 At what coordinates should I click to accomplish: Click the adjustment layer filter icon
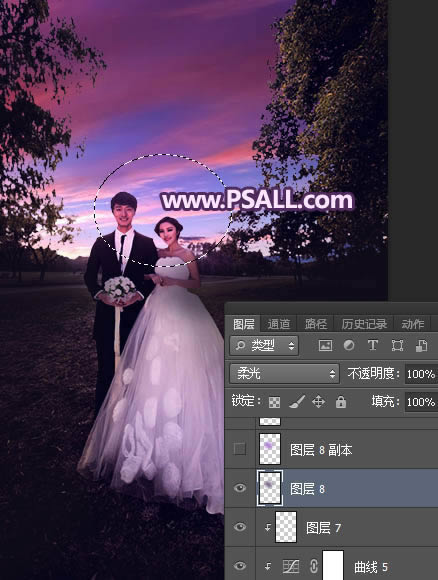(349, 345)
